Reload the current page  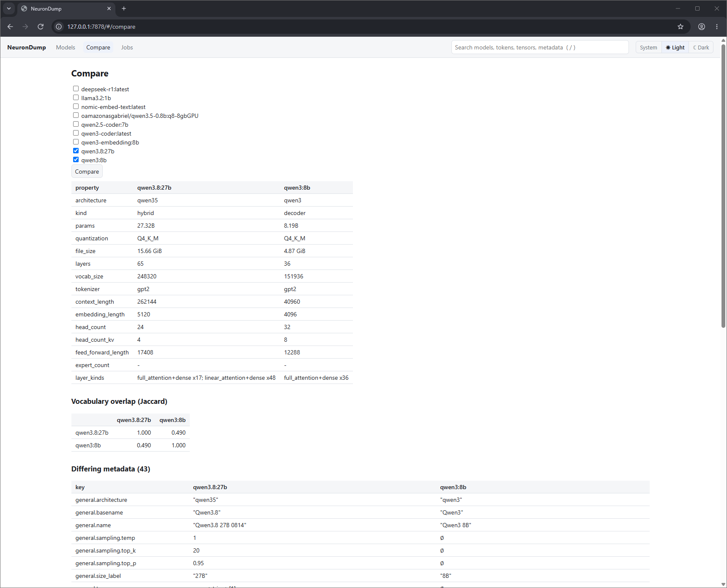coord(41,27)
